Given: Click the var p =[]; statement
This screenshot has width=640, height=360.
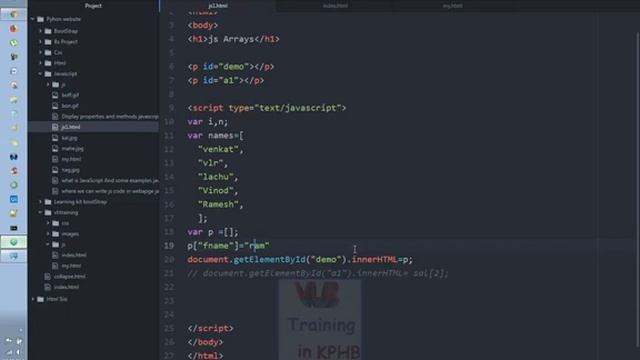Looking at the screenshot, I should click(213, 232).
